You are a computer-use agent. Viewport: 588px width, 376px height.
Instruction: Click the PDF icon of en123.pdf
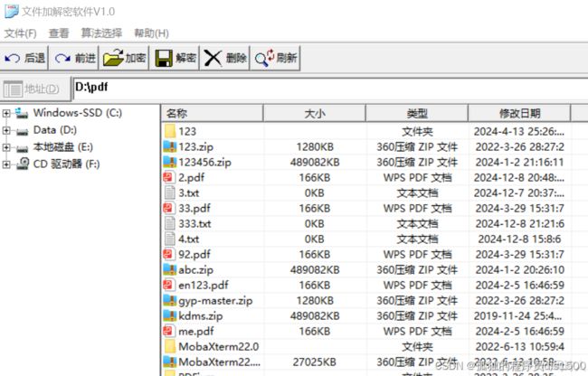169,285
